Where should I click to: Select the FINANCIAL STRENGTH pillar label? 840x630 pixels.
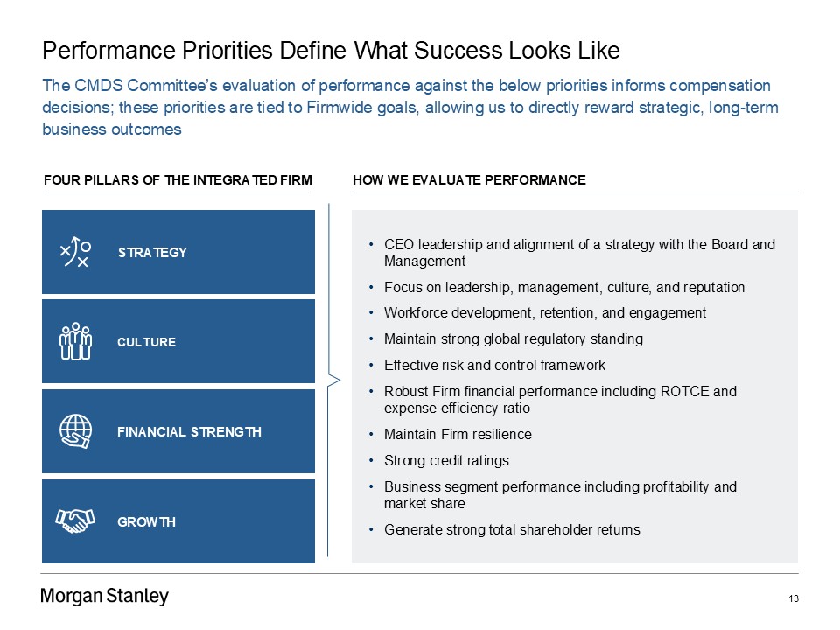pos(189,432)
